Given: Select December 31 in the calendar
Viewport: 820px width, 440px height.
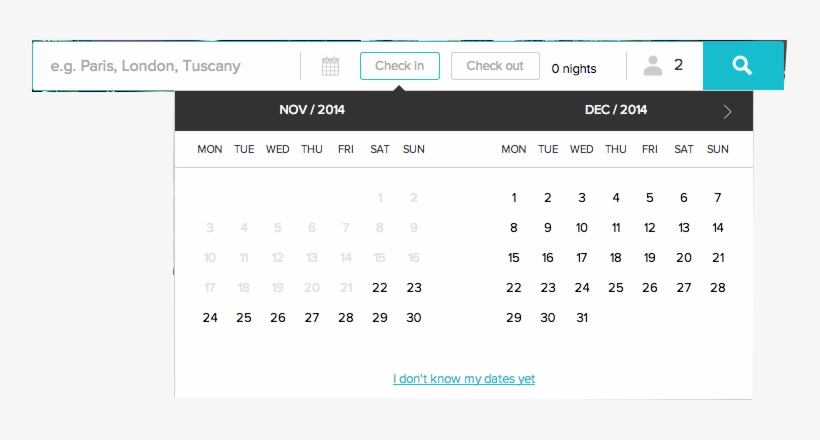Looking at the screenshot, I should click(x=582, y=318).
